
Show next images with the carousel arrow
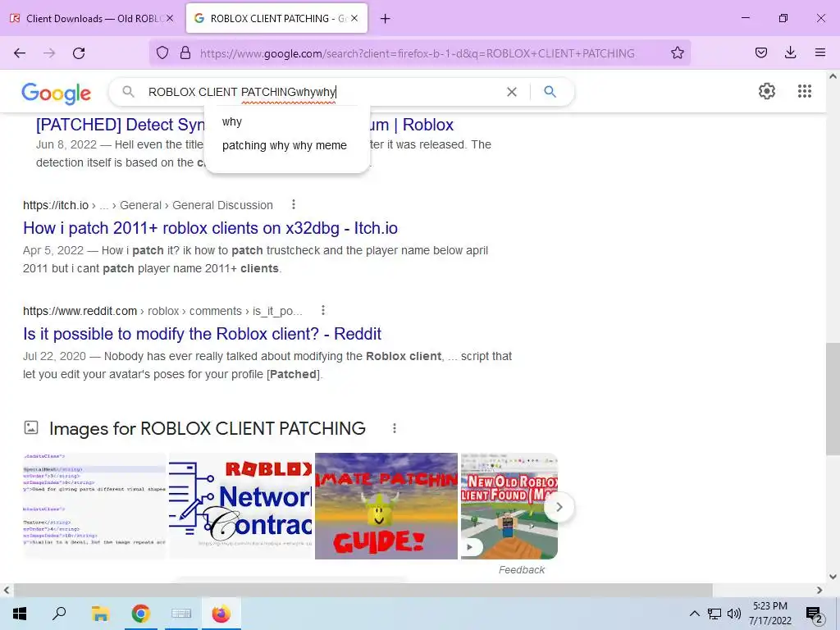[559, 507]
